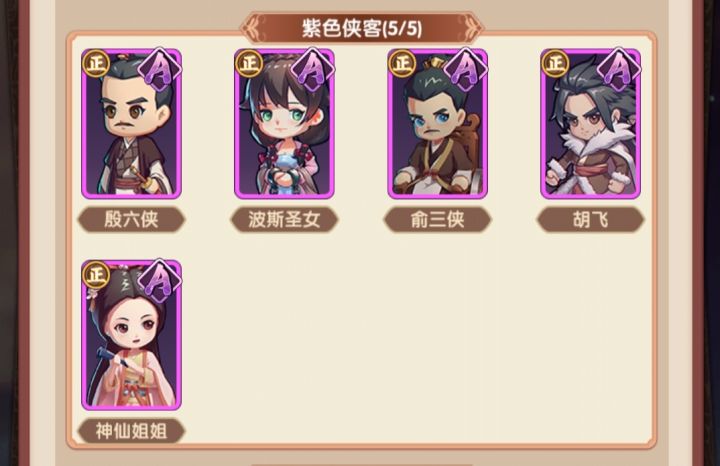Click the 紫色侠客(5/5) section header

(362, 28)
